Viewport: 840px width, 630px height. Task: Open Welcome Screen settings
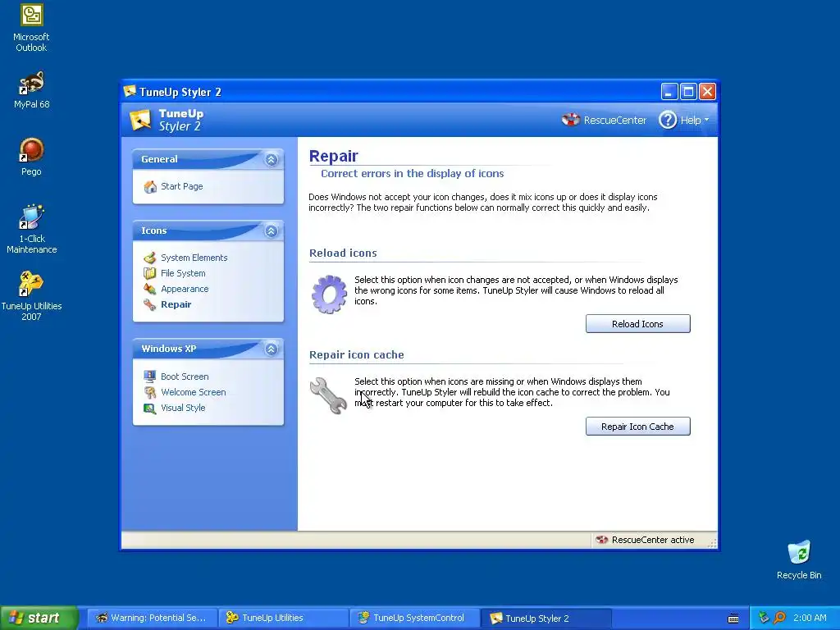tap(193, 392)
